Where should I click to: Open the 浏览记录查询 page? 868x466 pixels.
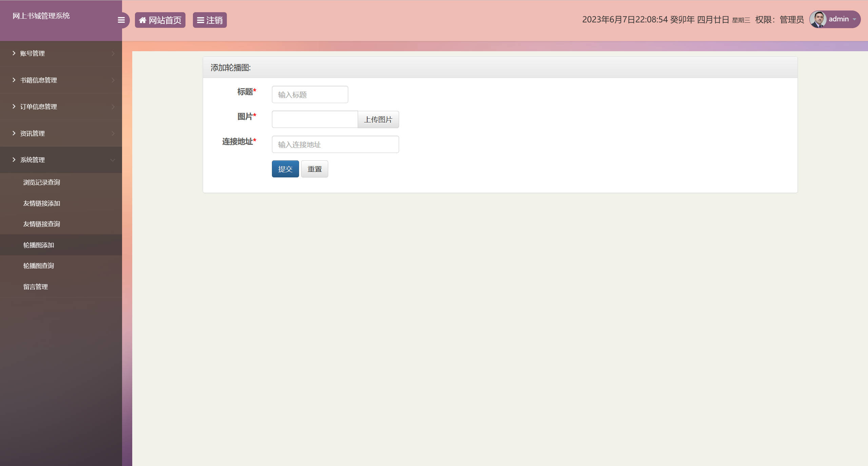click(x=41, y=182)
